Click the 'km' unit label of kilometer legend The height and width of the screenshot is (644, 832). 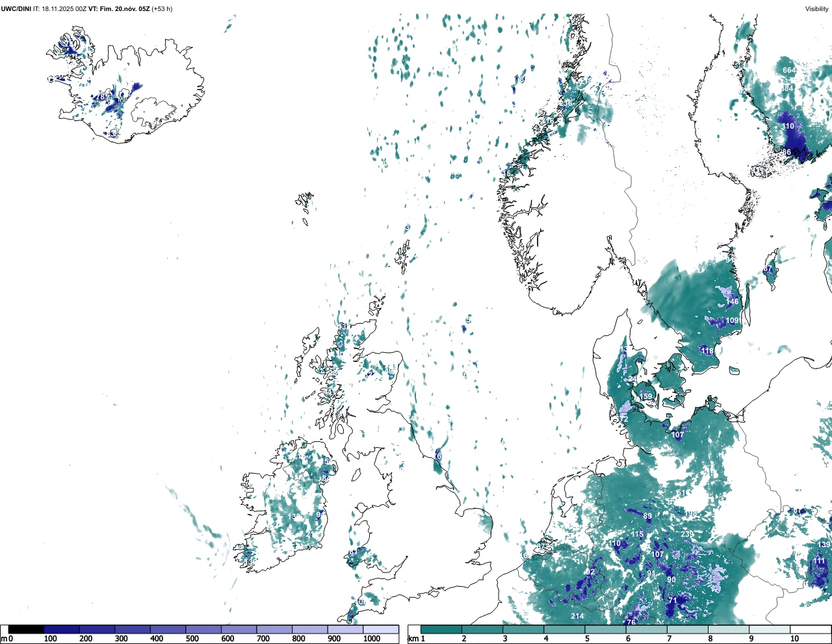coord(413,639)
